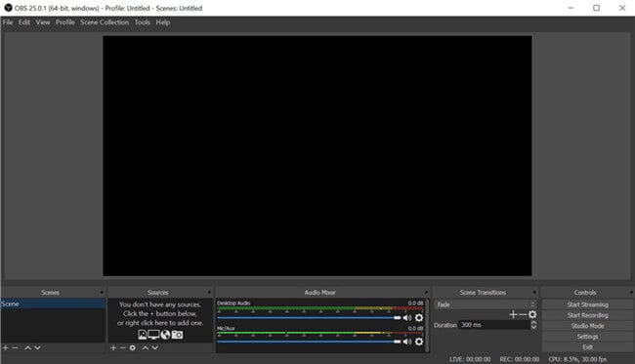Open transition properties gear icon
This screenshot has width=635, height=364.
point(532,314)
